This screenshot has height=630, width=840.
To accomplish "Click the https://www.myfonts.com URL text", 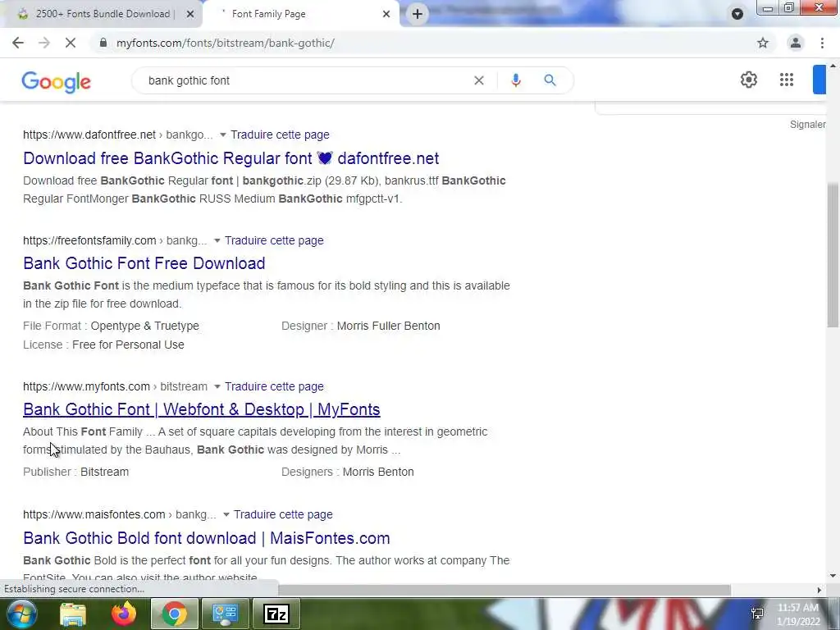I will [86, 386].
